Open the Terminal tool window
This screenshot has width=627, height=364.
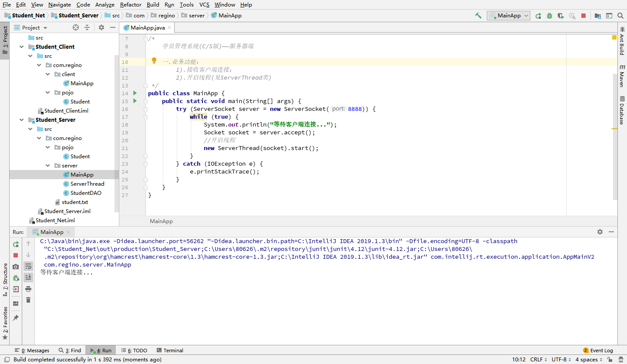[170, 350]
